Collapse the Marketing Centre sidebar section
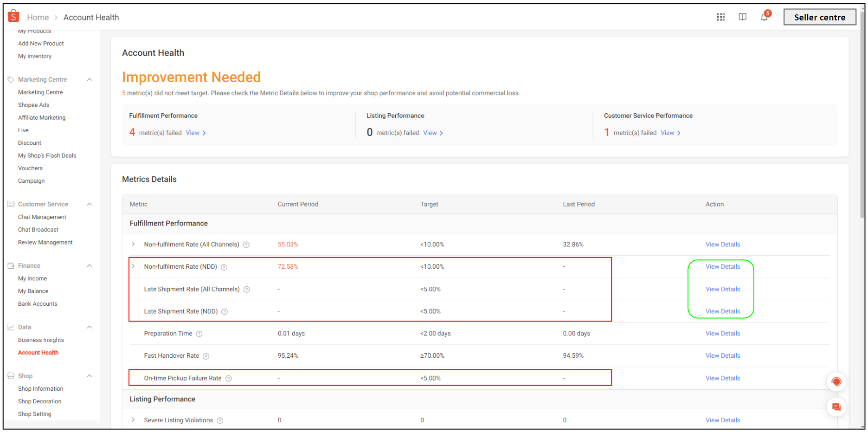Viewport: 868px width, 432px height. tap(89, 79)
